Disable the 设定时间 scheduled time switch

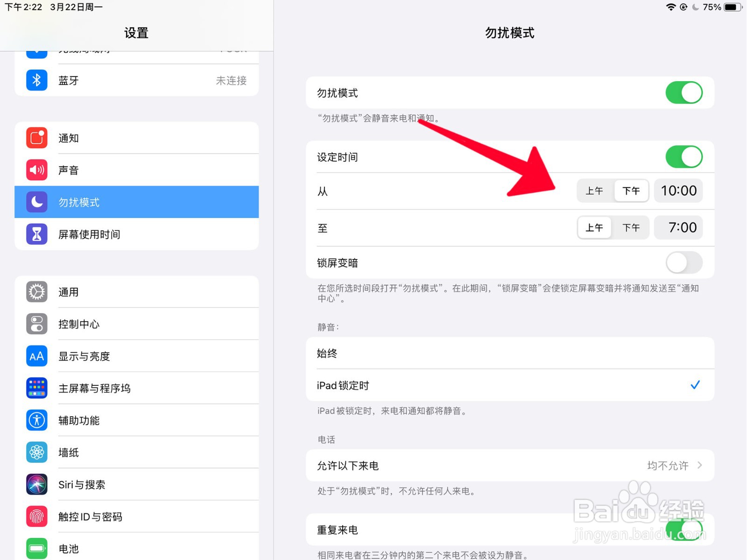coord(684,157)
